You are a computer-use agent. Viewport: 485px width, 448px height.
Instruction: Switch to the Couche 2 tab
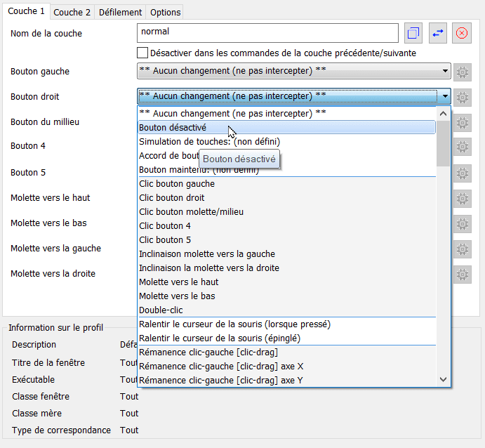[x=72, y=12]
